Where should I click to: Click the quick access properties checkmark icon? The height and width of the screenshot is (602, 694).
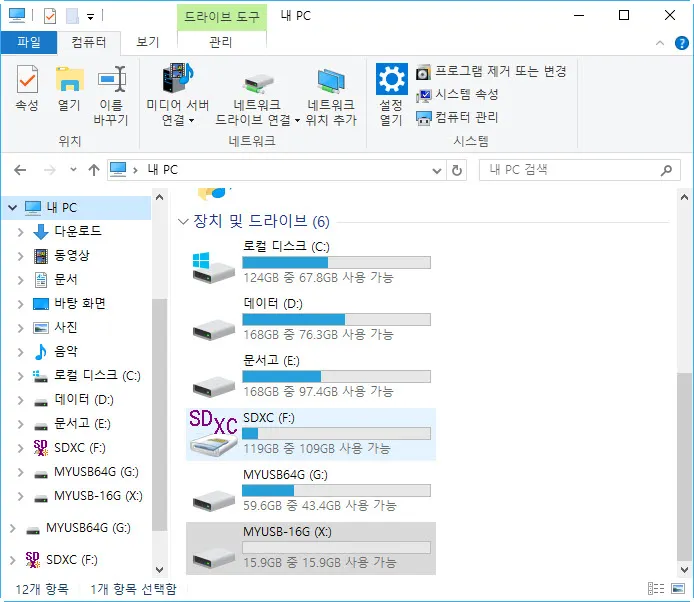[x=50, y=16]
